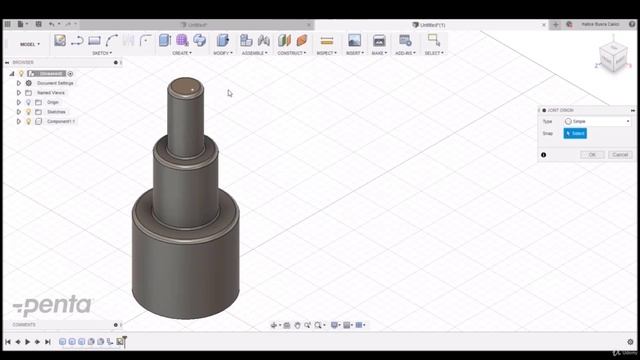The width and height of the screenshot is (640, 360).
Task: Choose the Press Pull modify tool
Action: [x=223, y=40]
